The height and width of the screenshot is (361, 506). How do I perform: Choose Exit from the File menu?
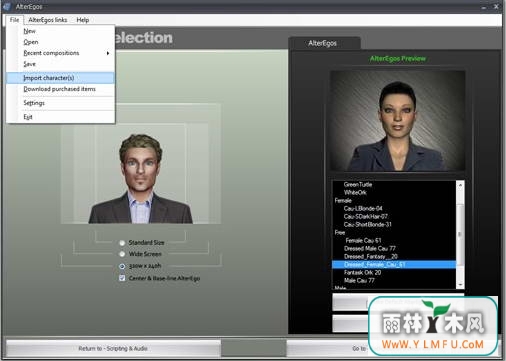[x=60, y=117]
